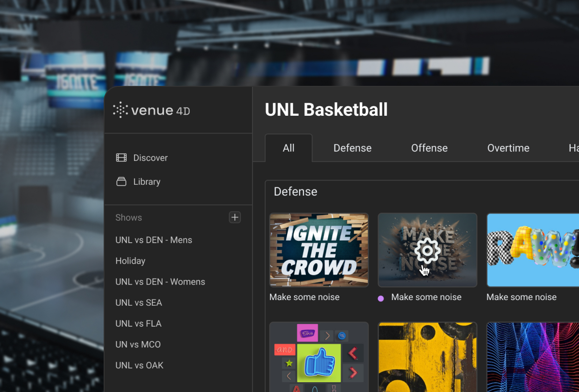Click Make some noise label beside purple dot
Image resolution: width=579 pixels, height=392 pixels.
pyautogui.click(x=426, y=297)
